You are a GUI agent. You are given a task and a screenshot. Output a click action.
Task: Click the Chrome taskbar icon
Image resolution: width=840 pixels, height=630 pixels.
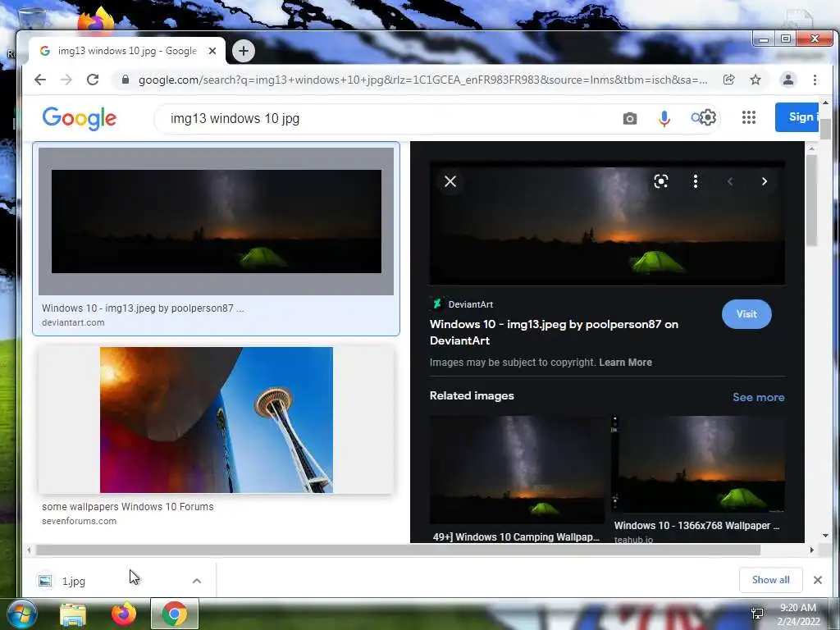175,614
